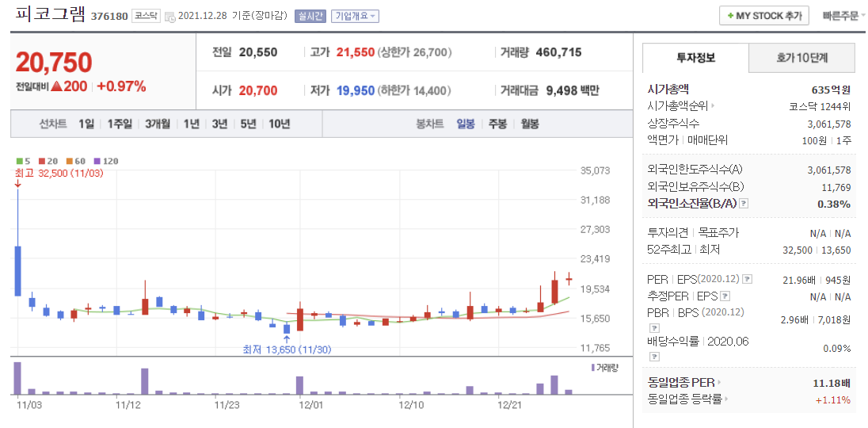
Task: Switch to the 투자정보 tab
Action: pos(696,58)
